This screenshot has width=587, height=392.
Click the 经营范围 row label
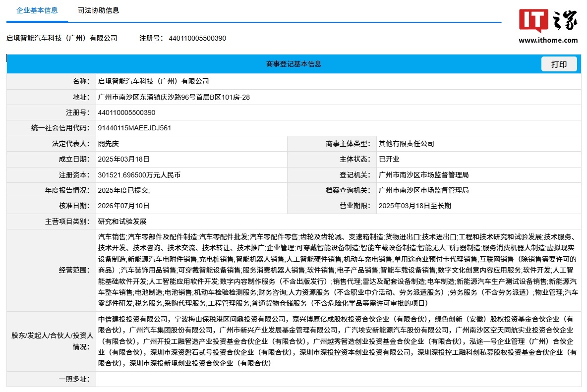74,270
